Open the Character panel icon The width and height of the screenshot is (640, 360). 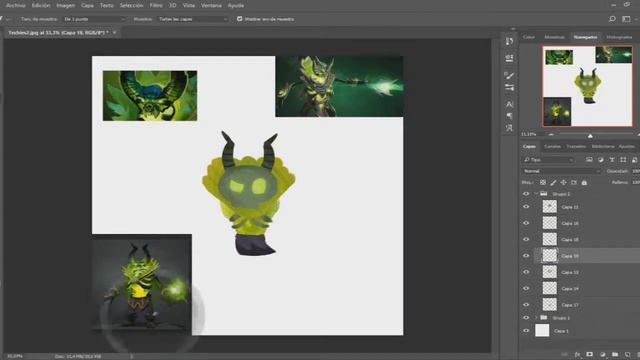click(x=509, y=104)
